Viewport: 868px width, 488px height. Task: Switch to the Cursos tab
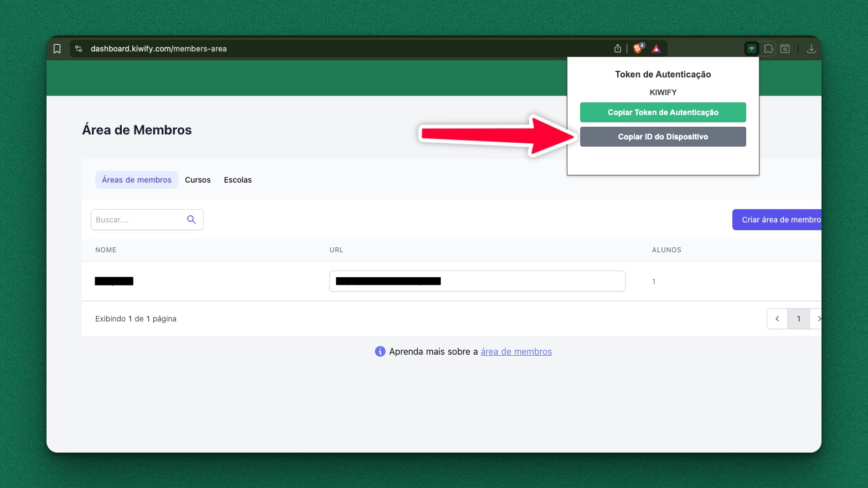pos(198,180)
